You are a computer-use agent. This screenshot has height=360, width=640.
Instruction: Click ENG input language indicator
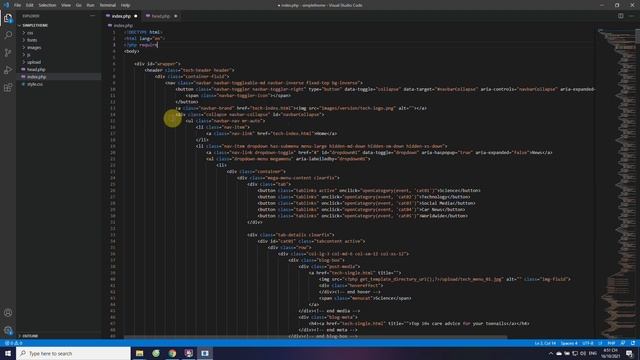pos(593,353)
